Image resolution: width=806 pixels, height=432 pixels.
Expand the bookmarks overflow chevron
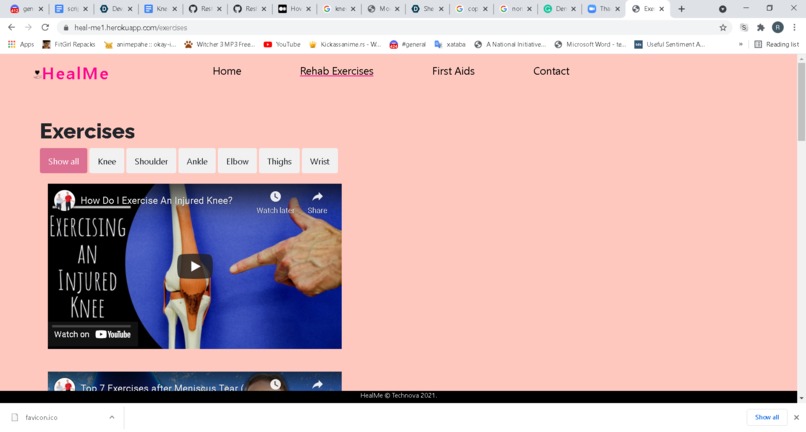pyautogui.click(x=741, y=45)
